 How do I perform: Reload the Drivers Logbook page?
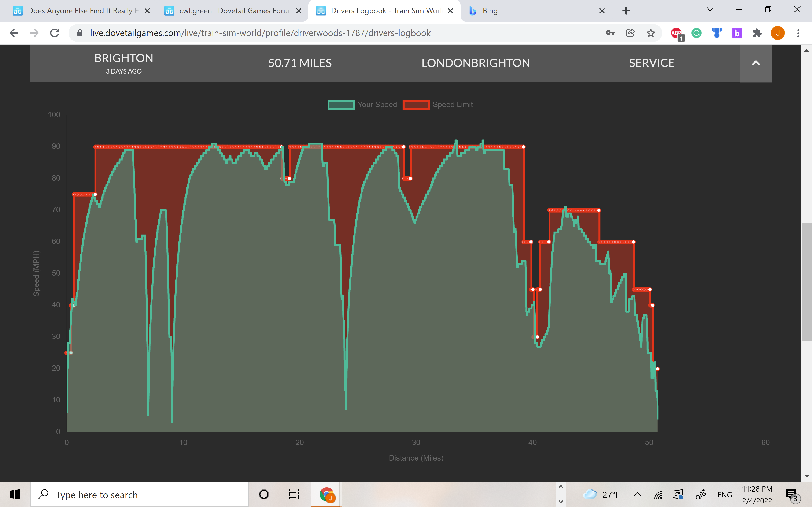click(x=55, y=33)
